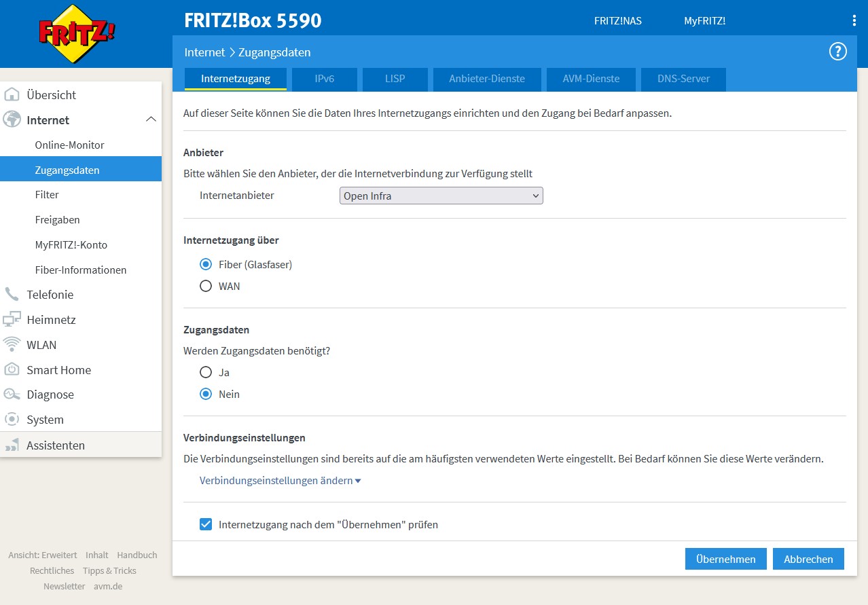Click the WLAN wifi icon
Image resolution: width=868 pixels, height=605 pixels.
[12, 344]
